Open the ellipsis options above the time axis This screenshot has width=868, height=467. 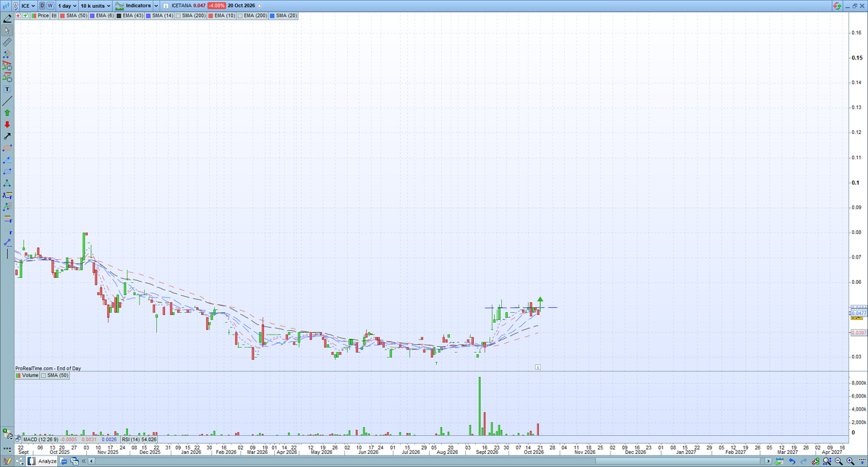(7, 450)
